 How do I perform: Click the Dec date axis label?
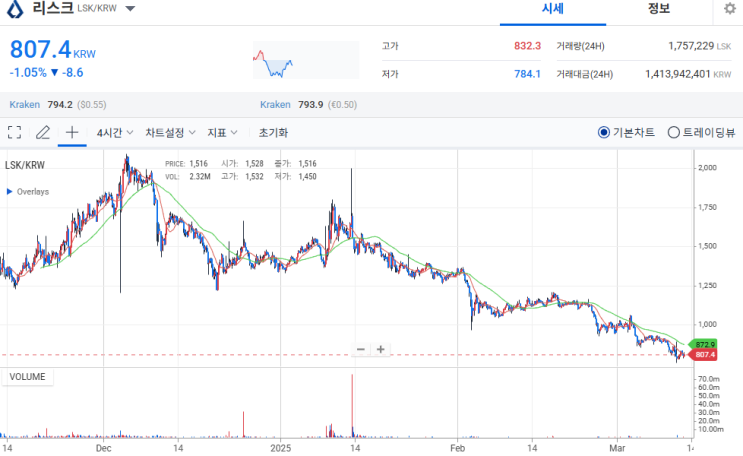tap(103, 448)
